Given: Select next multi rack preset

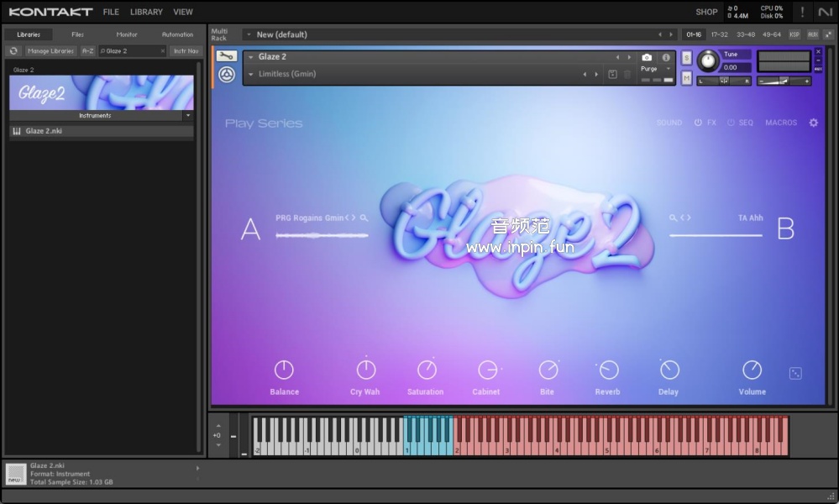Looking at the screenshot, I should point(671,34).
